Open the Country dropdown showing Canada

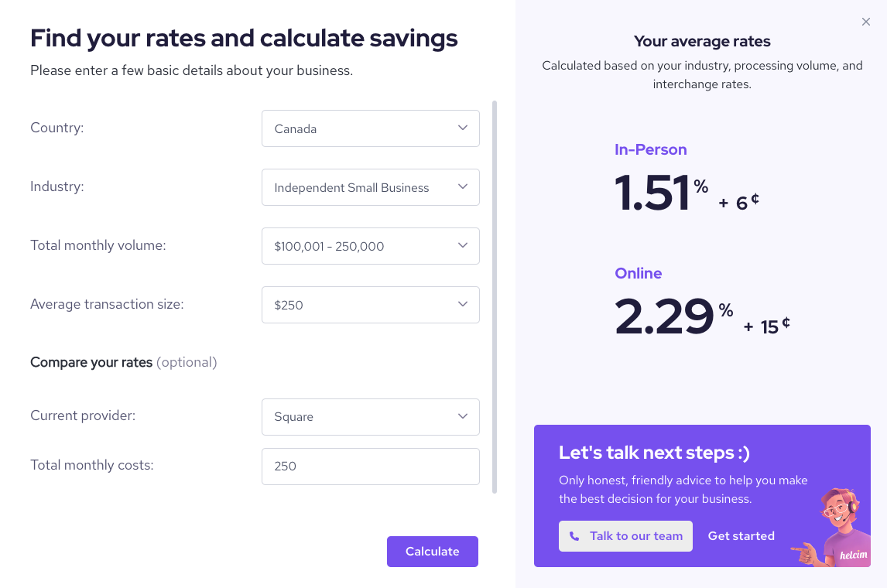[371, 128]
